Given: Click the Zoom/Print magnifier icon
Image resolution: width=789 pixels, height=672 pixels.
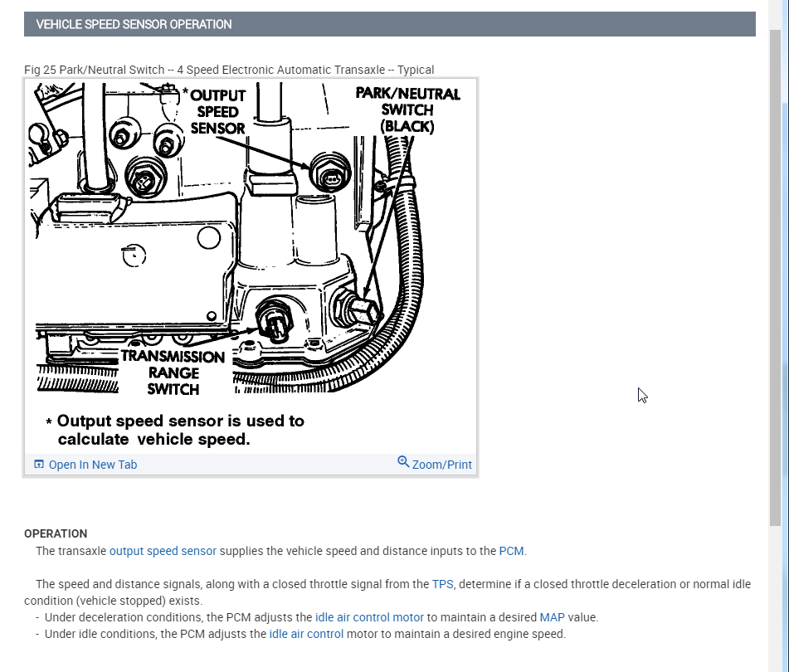Looking at the screenshot, I should pyautogui.click(x=403, y=462).
